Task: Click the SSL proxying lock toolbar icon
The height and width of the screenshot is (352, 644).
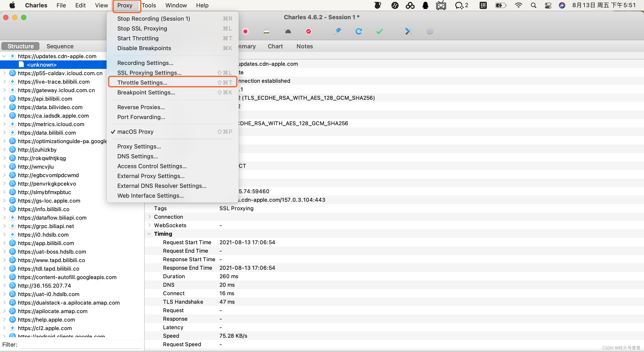Action: click(x=266, y=31)
